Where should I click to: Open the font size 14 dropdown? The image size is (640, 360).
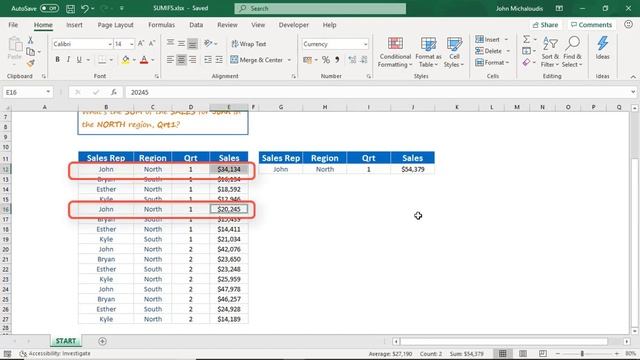click(131, 44)
